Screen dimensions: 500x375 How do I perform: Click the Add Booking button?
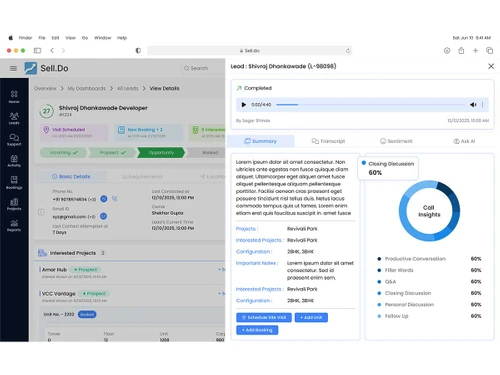(257, 330)
